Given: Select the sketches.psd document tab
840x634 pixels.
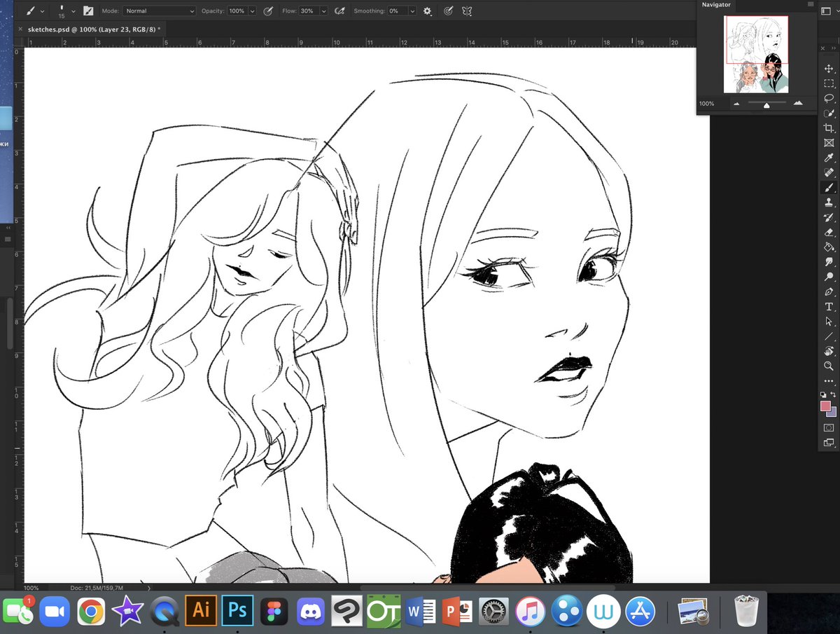Looking at the screenshot, I should click(94, 29).
